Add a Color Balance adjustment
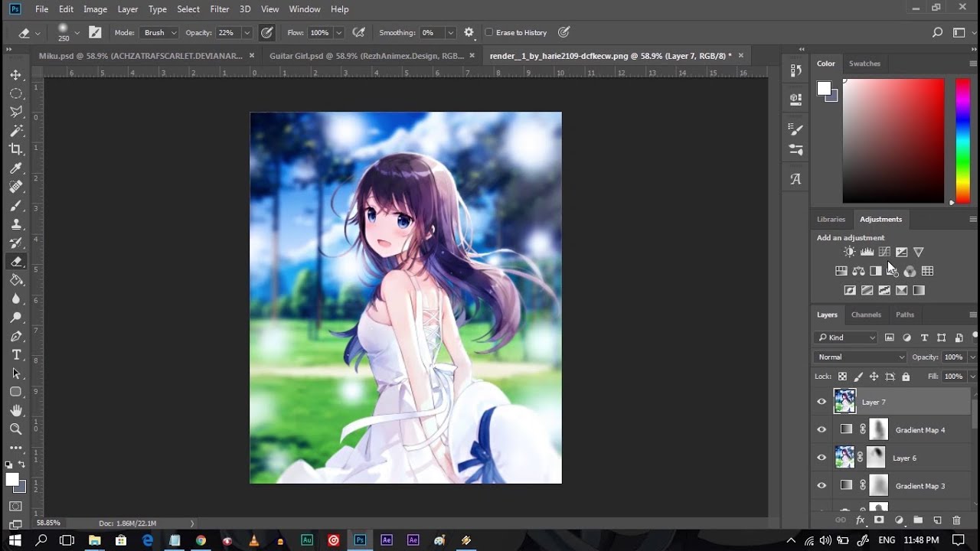This screenshot has height=551, width=980. coord(858,271)
